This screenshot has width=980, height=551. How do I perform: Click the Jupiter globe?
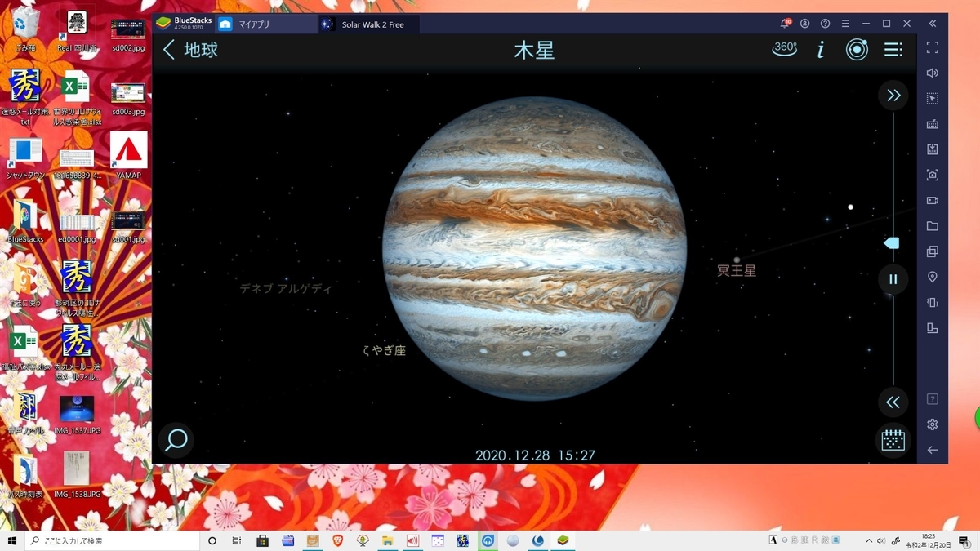tap(535, 248)
